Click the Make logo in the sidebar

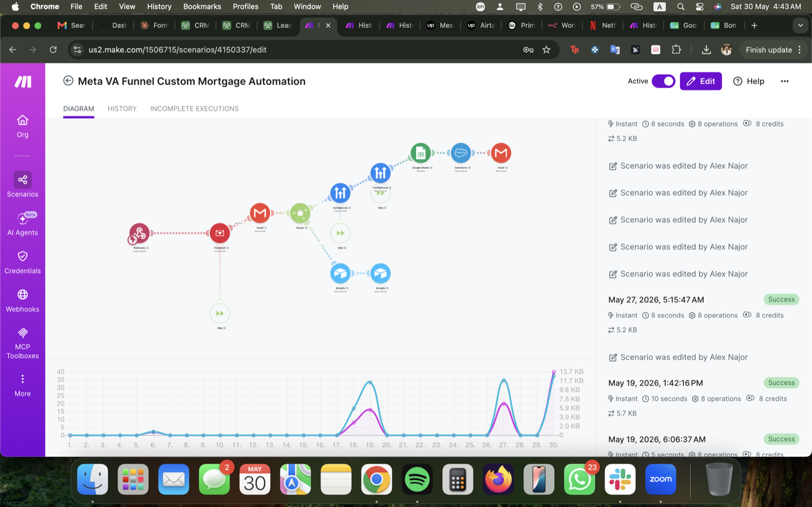23,82
